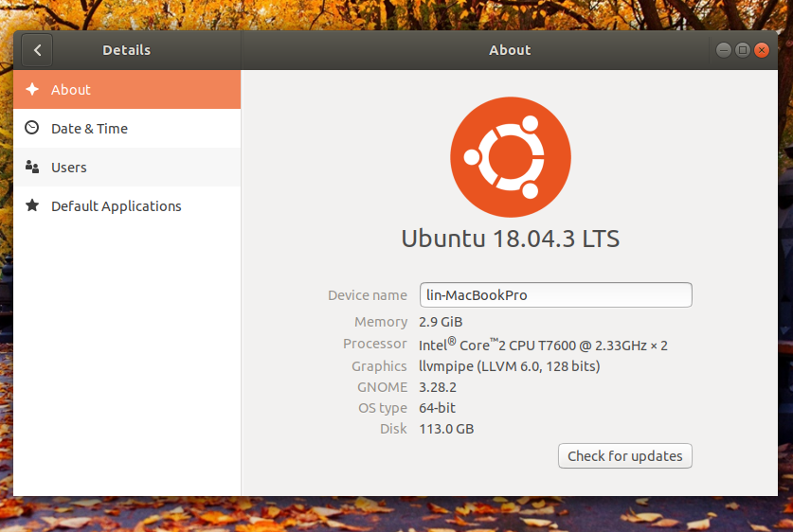
Task: Click the clock icon beside Date & Time
Action: pyautogui.click(x=32, y=127)
